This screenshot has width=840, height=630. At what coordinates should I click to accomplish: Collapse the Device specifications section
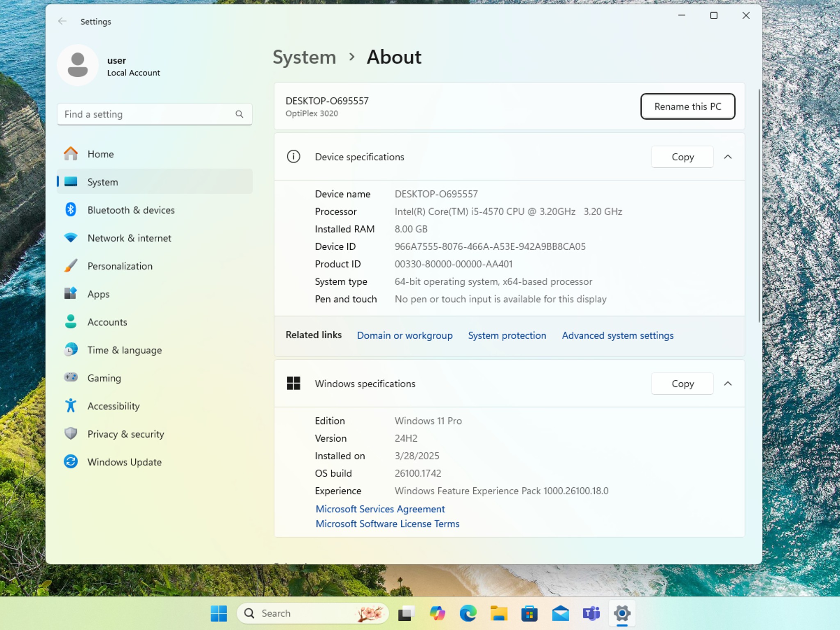pyautogui.click(x=728, y=157)
